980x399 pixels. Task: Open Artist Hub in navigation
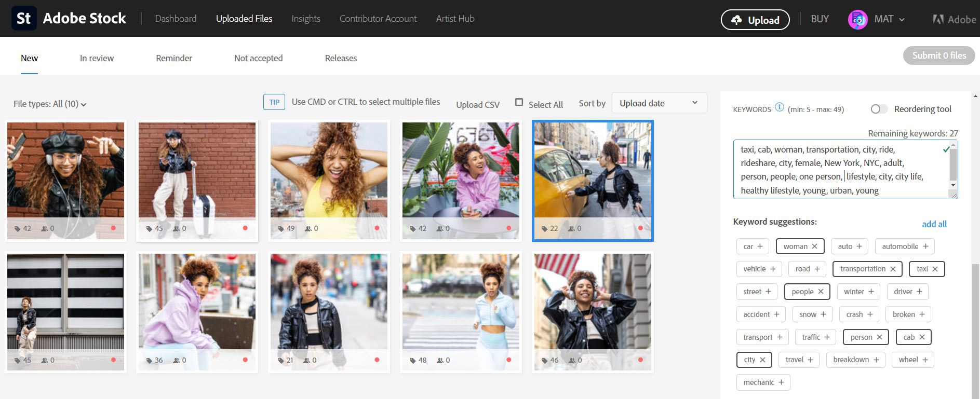click(455, 19)
